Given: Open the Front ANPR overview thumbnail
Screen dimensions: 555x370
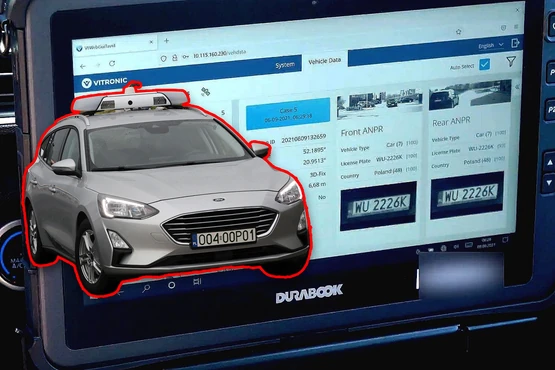Looking at the screenshot, I should [380, 103].
